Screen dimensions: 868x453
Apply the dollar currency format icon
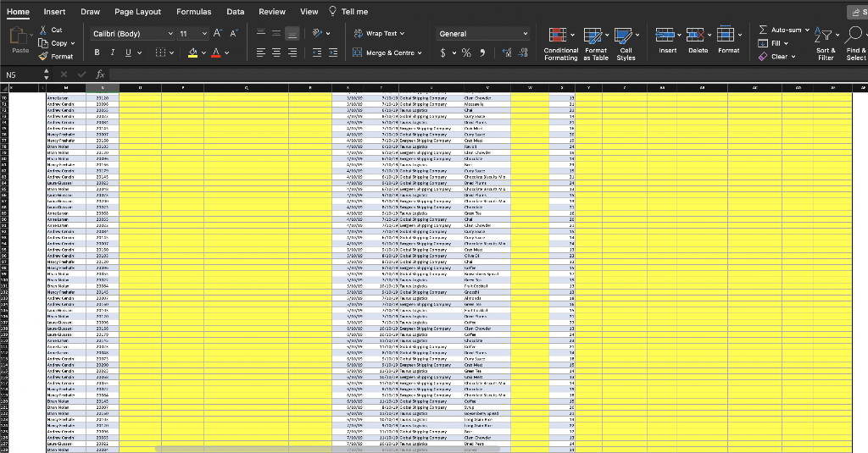(442, 53)
